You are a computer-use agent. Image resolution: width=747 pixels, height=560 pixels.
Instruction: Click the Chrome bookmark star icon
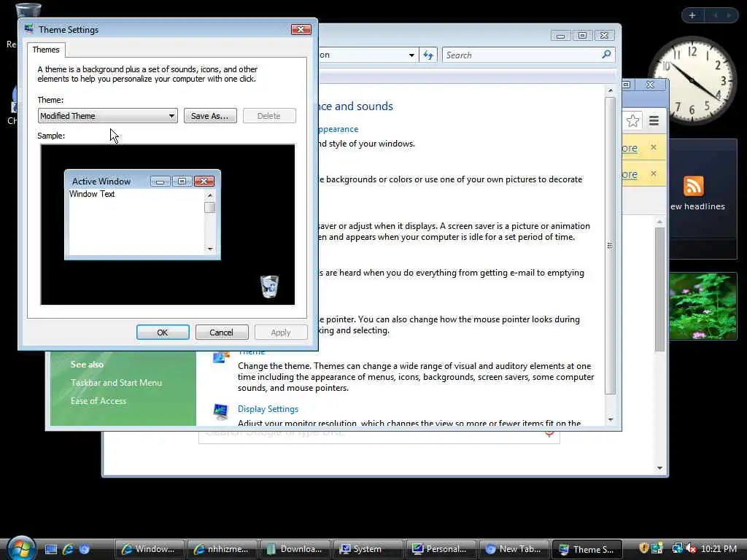tap(632, 121)
